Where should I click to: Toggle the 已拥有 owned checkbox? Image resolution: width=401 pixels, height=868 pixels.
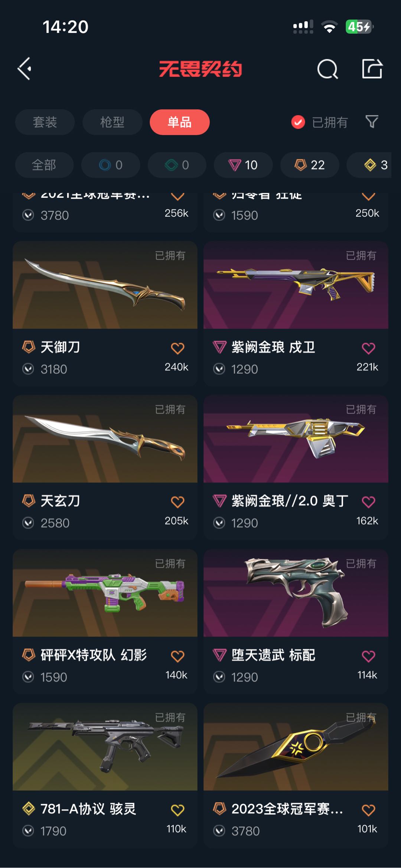click(298, 122)
